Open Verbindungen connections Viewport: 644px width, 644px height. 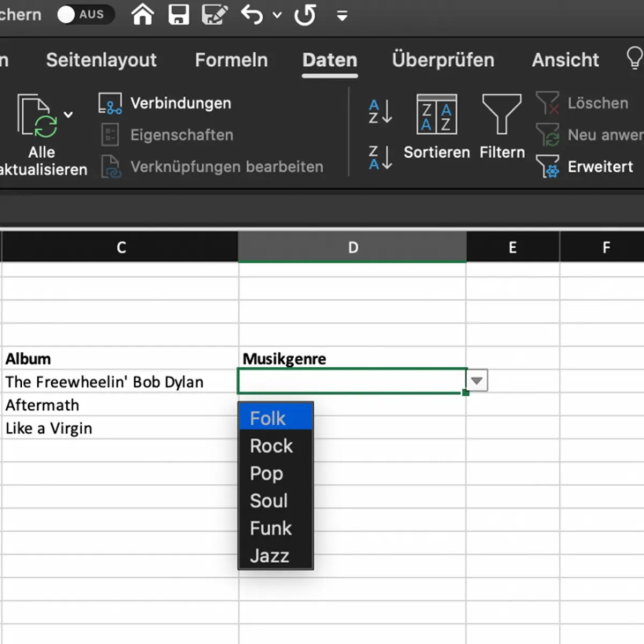coord(181,103)
